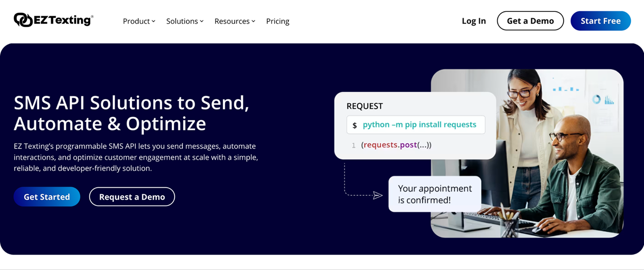Click the Log In link
644x270 pixels.
[474, 21]
